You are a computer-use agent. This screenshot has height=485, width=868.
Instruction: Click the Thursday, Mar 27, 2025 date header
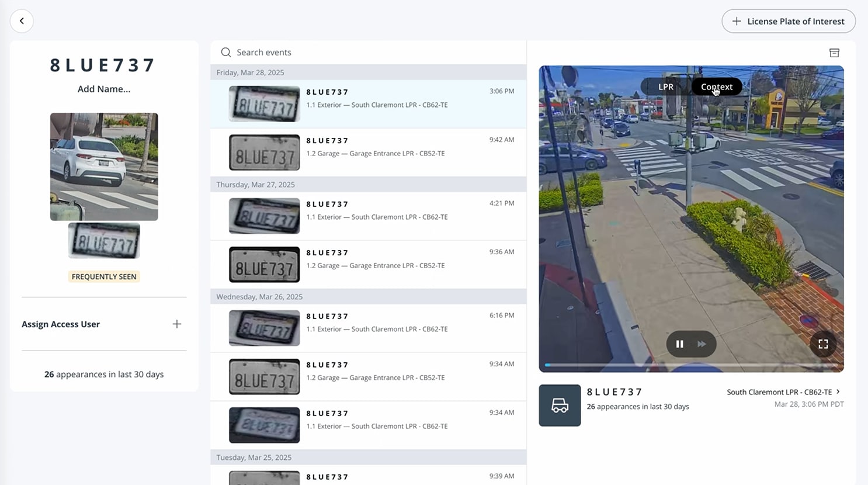368,185
